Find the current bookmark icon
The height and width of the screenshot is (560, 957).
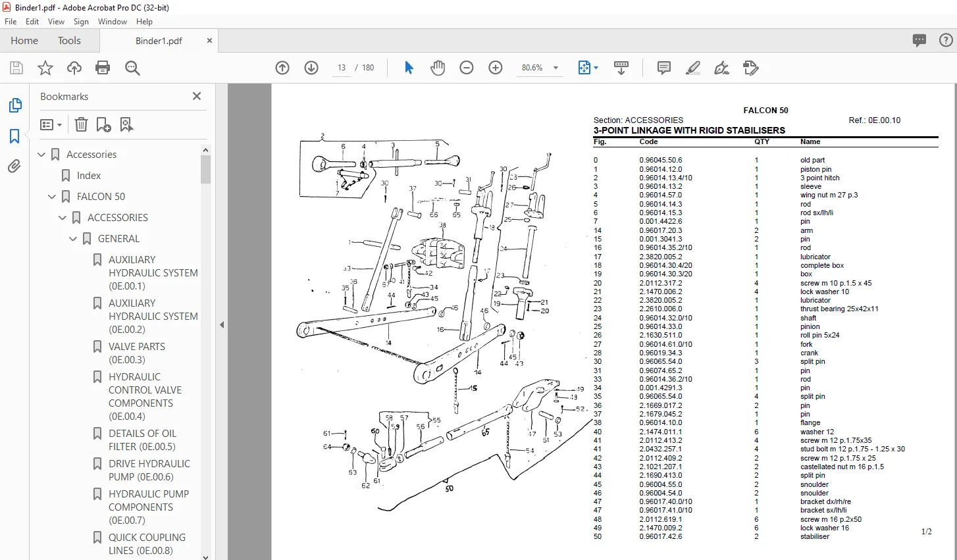pyautogui.click(x=126, y=124)
